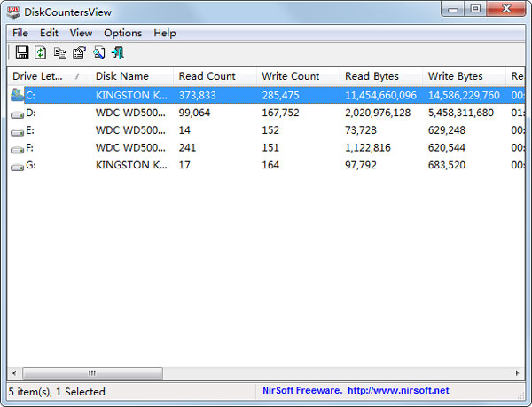This screenshot has width=532, height=407.
Task: Click the Copy Selected Items icon
Action: (60, 53)
